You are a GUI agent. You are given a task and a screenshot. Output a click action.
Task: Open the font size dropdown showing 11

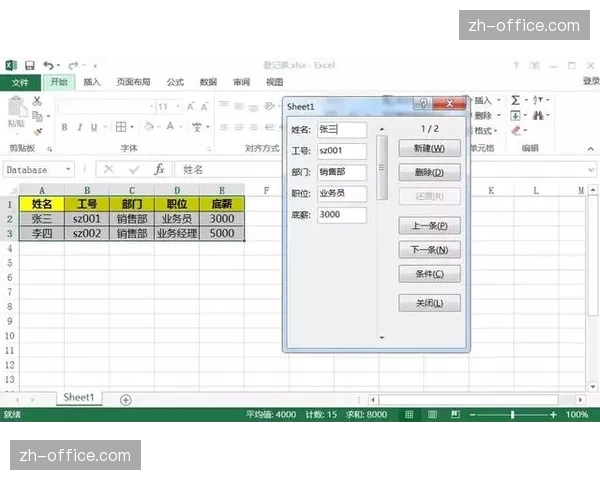pos(178,106)
